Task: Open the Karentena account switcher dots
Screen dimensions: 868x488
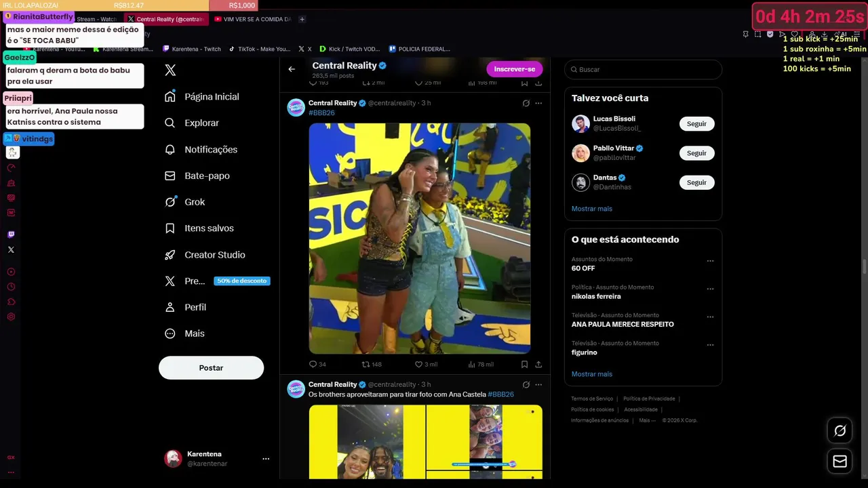Action: click(x=266, y=459)
